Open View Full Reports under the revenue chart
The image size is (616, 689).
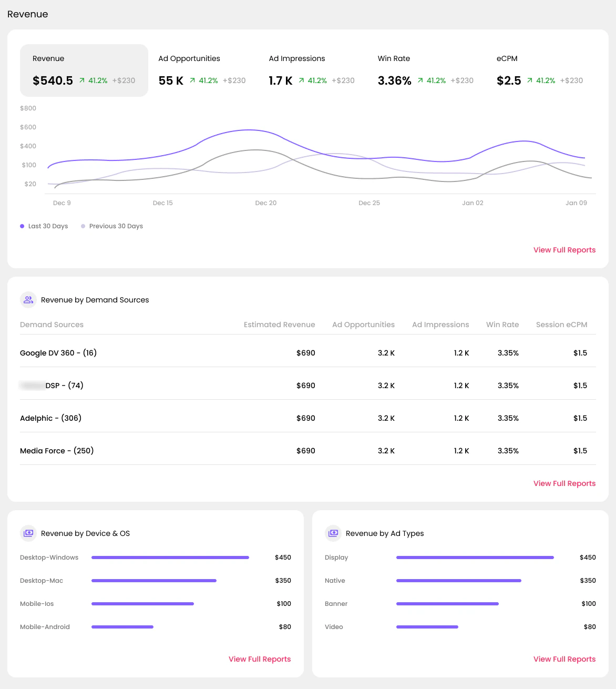564,250
